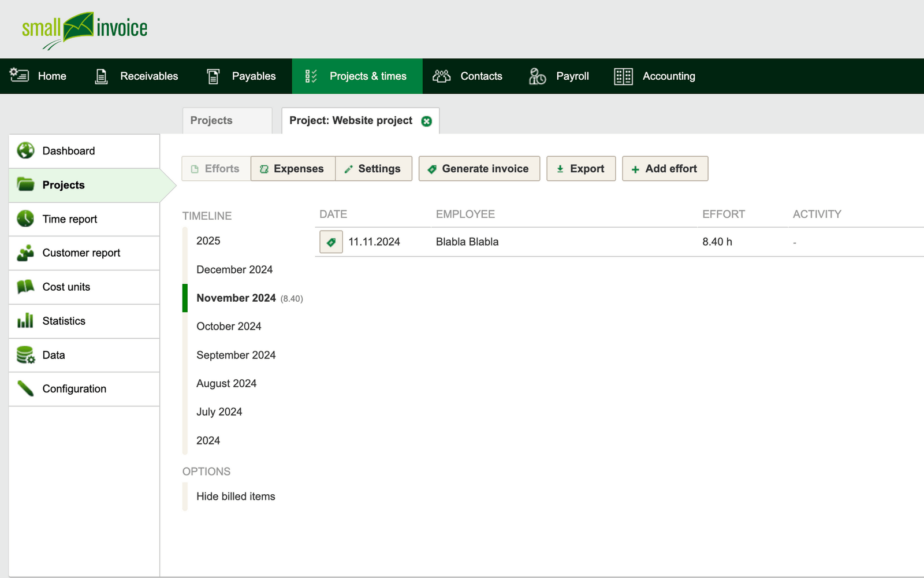Click the green tag icon beside 11.11.2024
This screenshot has width=924, height=578.
tap(330, 242)
